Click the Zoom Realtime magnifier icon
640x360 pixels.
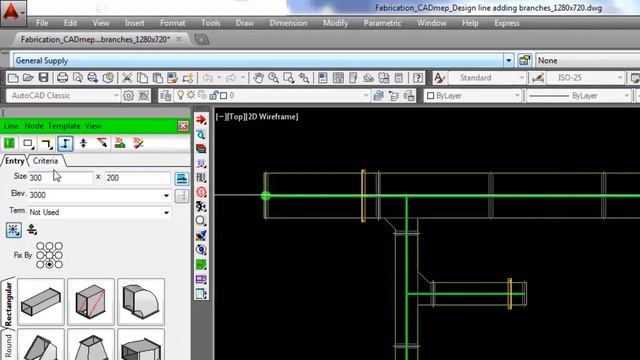(x=273, y=78)
